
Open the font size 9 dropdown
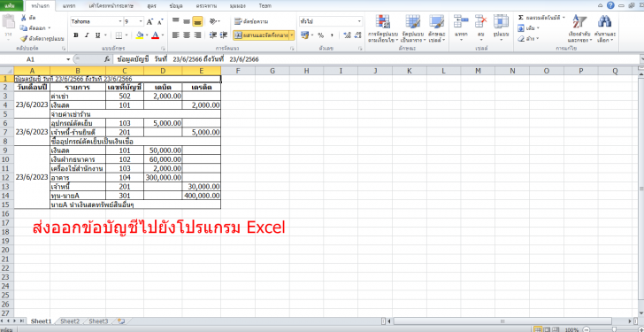tap(141, 21)
